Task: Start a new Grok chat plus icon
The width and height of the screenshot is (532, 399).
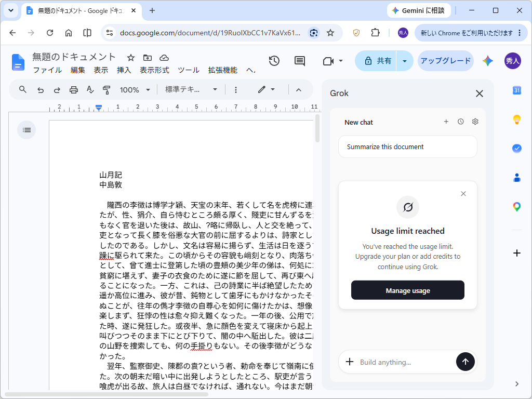Action: click(446, 122)
